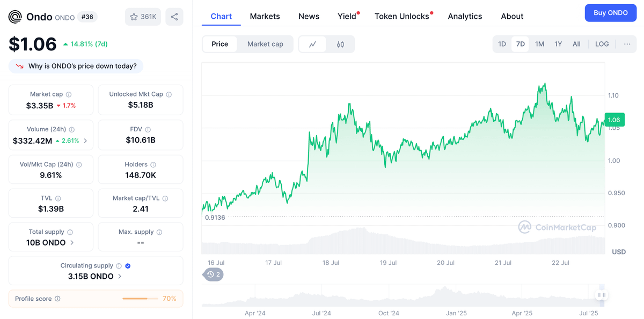644x319 pixels.
Task: Click verified badge next to Circulating supply
Action: point(128,266)
